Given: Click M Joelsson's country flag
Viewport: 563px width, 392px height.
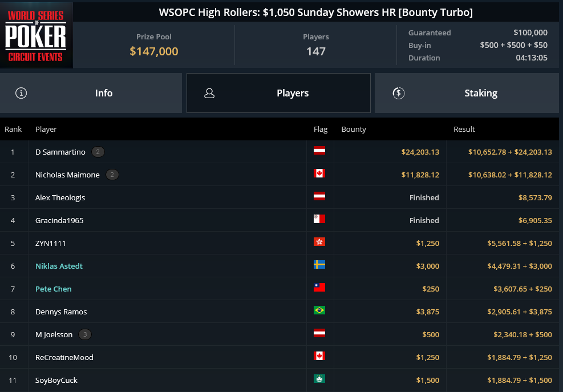Looking at the screenshot, I should (x=319, y=333).
